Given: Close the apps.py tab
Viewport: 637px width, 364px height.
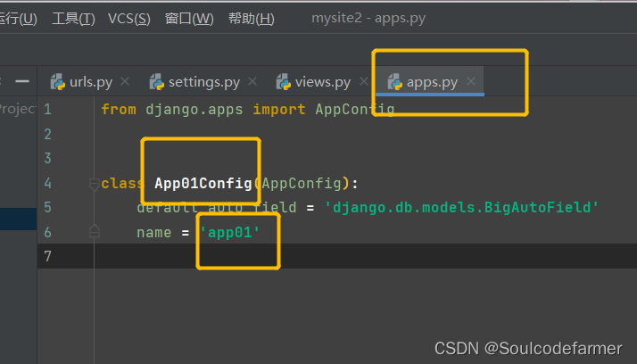Looking at the screenshot, I should pyautogui.click(x=471, y=82).
